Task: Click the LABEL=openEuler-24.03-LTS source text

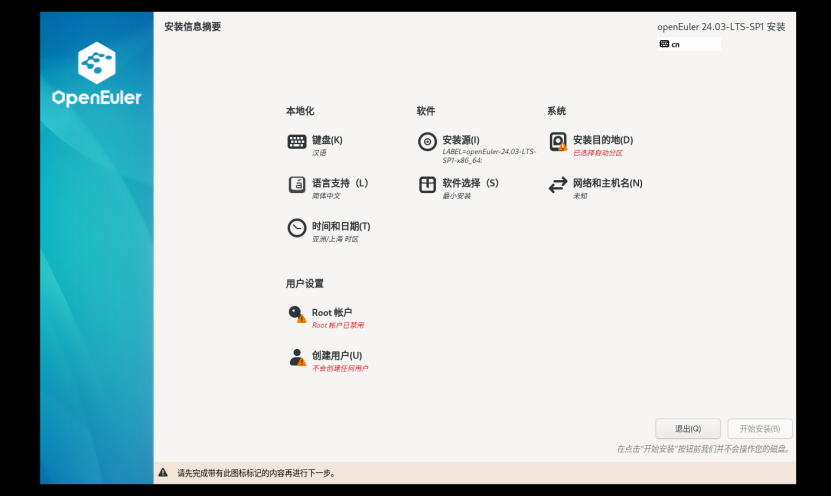Action: click(x=489, y=156)
